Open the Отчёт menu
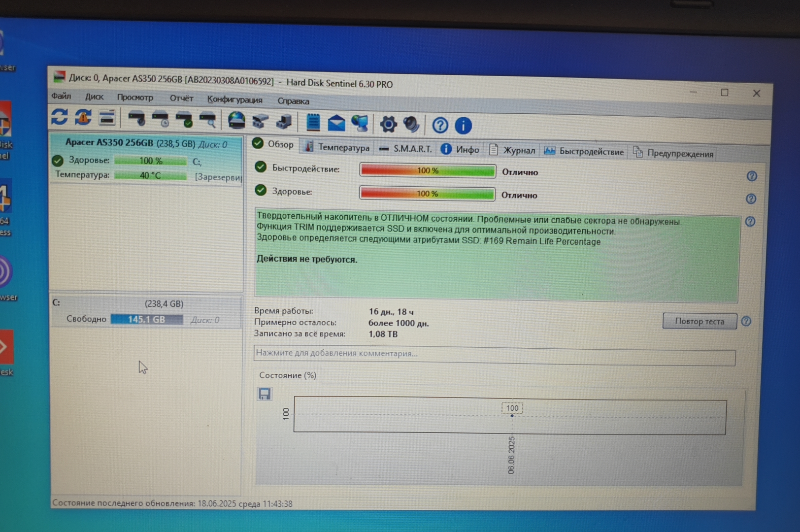 tap(181, 99)
